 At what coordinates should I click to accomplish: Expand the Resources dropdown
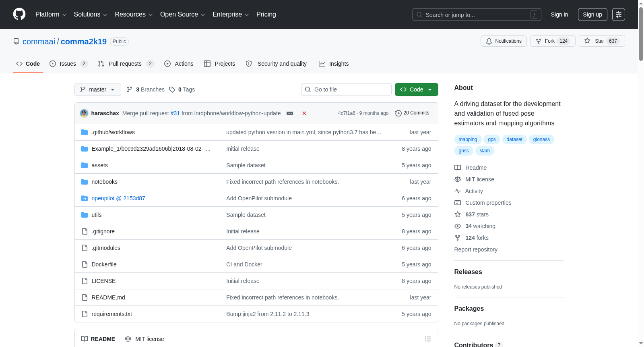[x=134, y=15]
